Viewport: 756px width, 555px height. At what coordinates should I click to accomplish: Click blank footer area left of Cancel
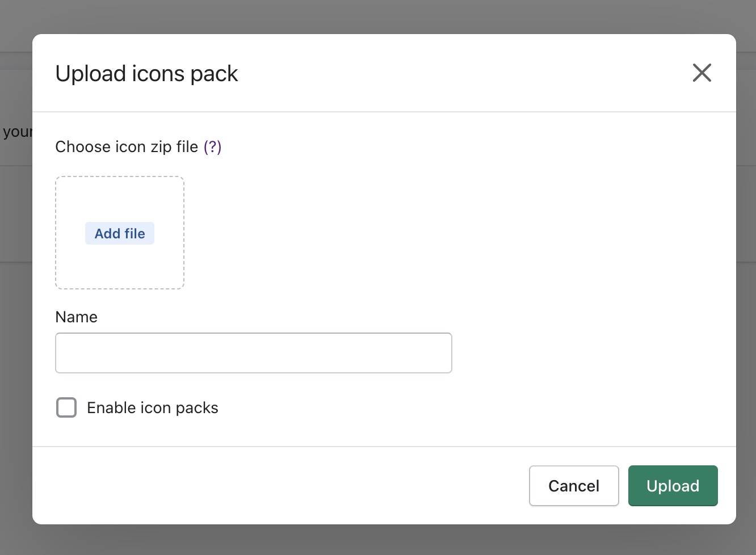coord(284,486)
